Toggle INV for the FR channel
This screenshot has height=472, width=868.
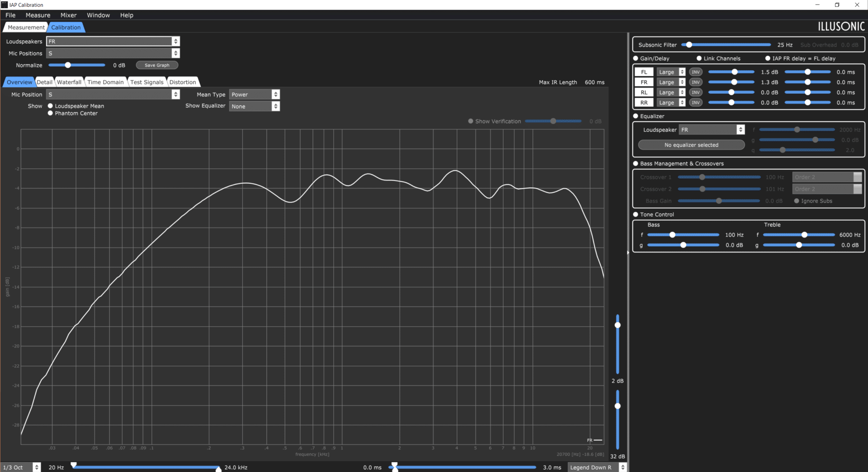695,82
